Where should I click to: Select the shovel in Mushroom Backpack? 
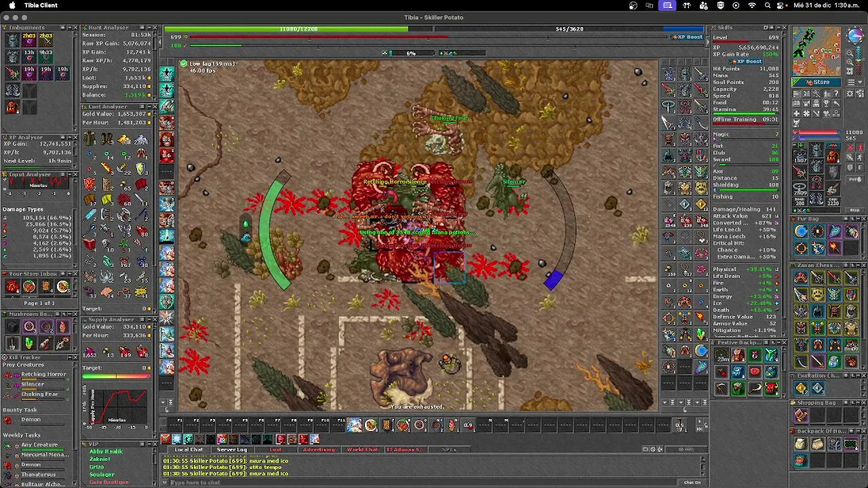coord(13,344)
